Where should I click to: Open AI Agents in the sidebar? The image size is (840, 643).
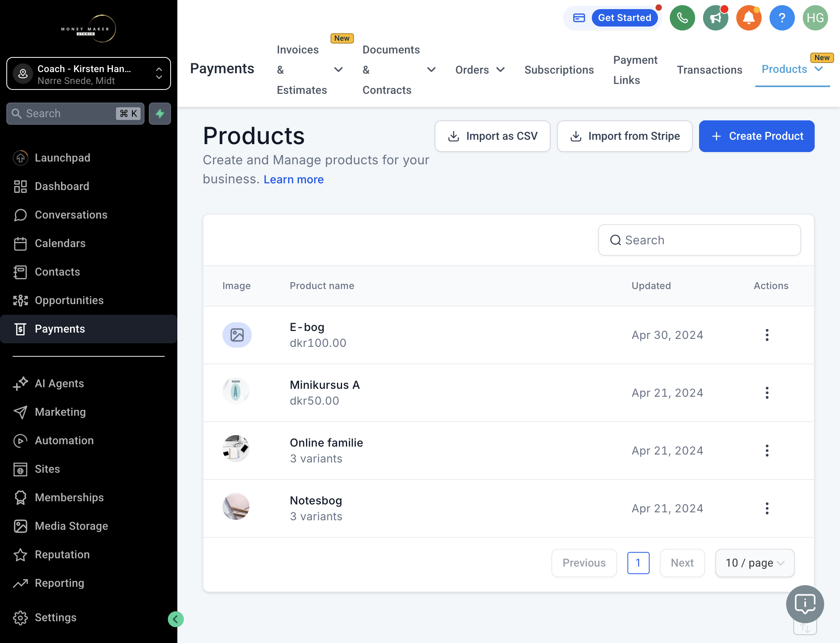coord(89,383)
